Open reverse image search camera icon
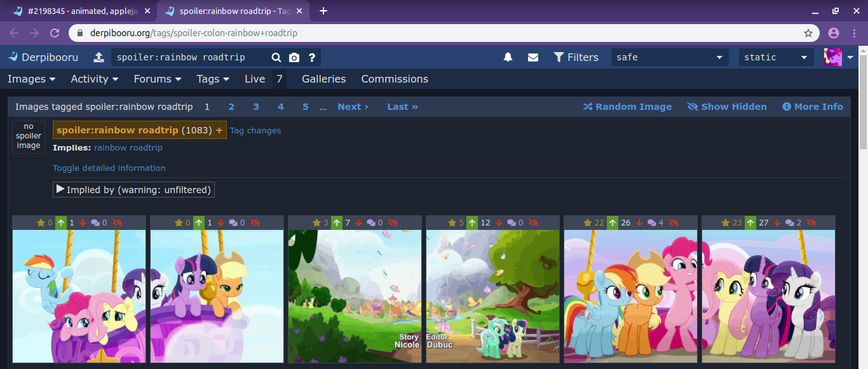The width and height of the screenshot is (868, 369). (294, 57)
